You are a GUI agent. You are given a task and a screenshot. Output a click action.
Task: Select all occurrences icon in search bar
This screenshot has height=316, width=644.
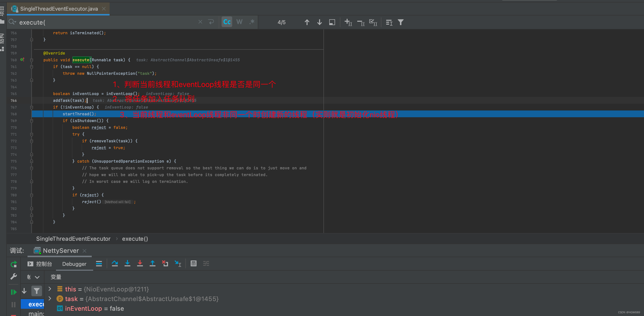[373, 22]
